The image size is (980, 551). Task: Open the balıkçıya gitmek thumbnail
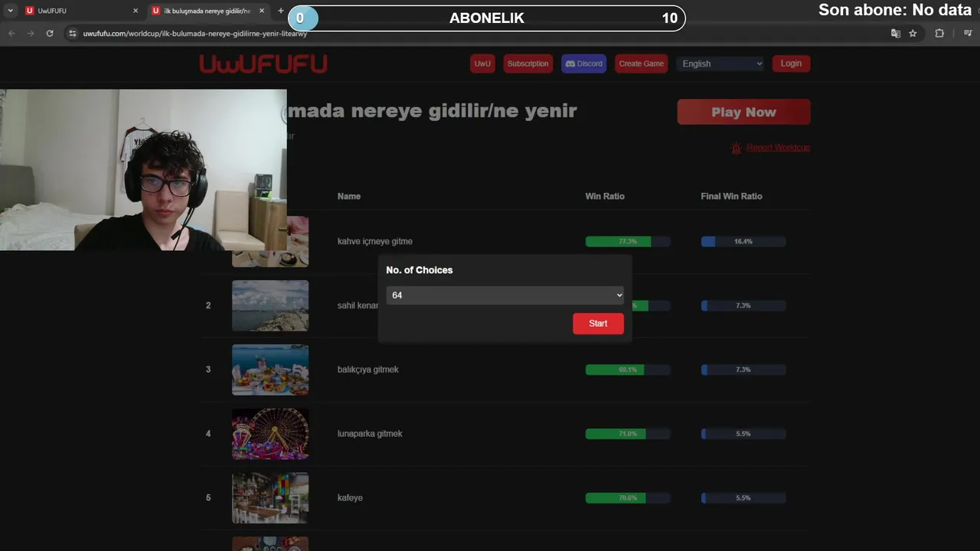pos(270,370)
